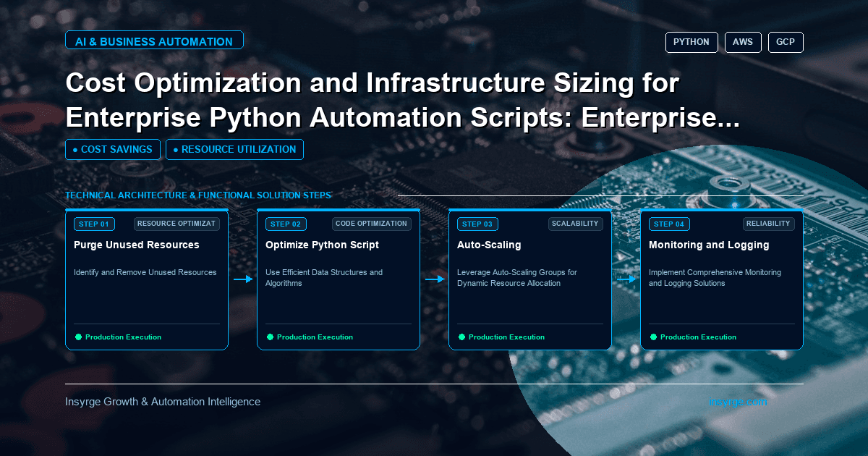Select the Scalability label in step 03

click(575, 224)
